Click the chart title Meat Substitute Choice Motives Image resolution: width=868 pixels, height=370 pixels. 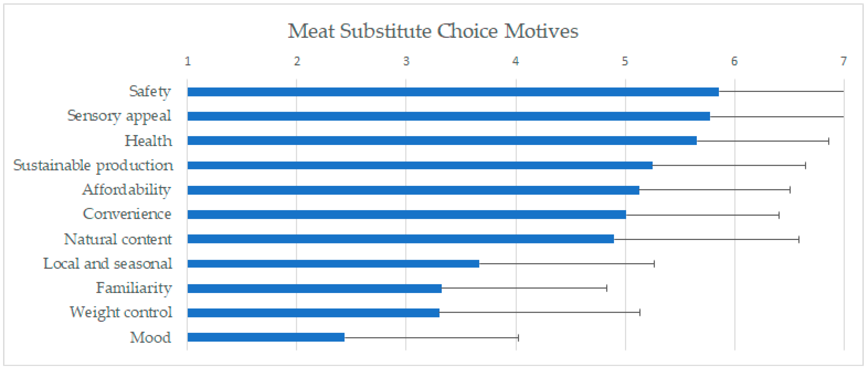[x=433, y=31]
